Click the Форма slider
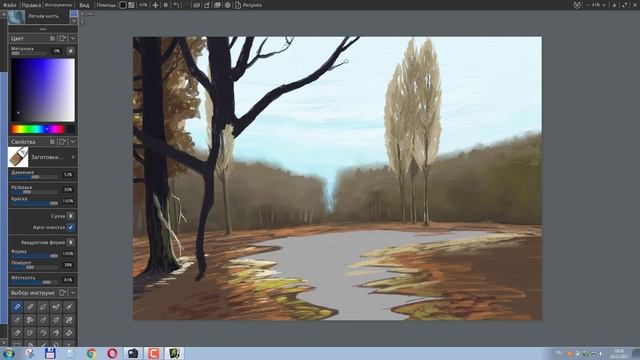The width and height of the screenshot is (640, 360). [34, 256]
